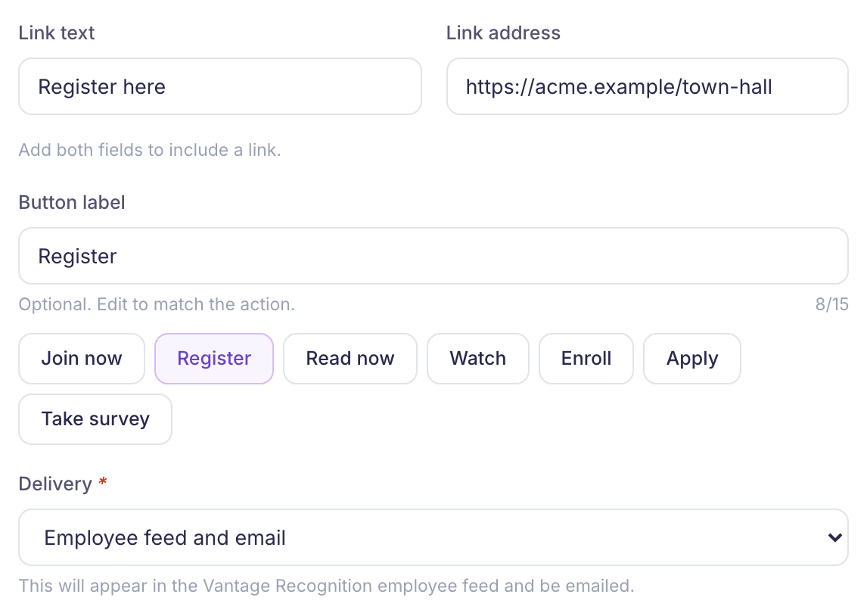This screenshot has width=867, height=616.
Task: Choose the Join now suggestion chip
Action: (82, 358)
